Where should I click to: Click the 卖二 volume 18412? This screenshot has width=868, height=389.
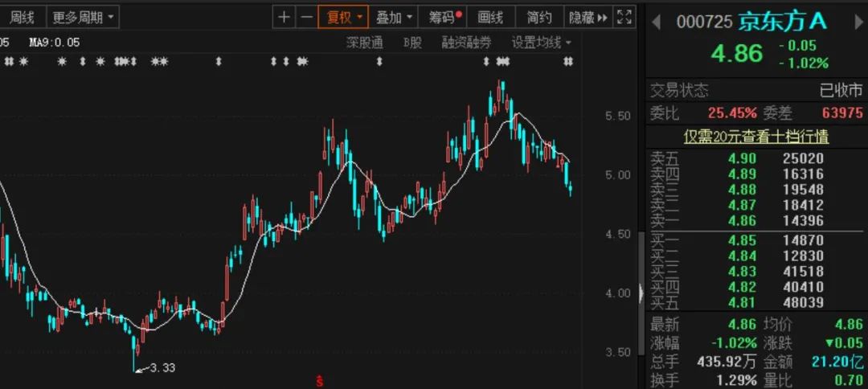coord(803,205)
